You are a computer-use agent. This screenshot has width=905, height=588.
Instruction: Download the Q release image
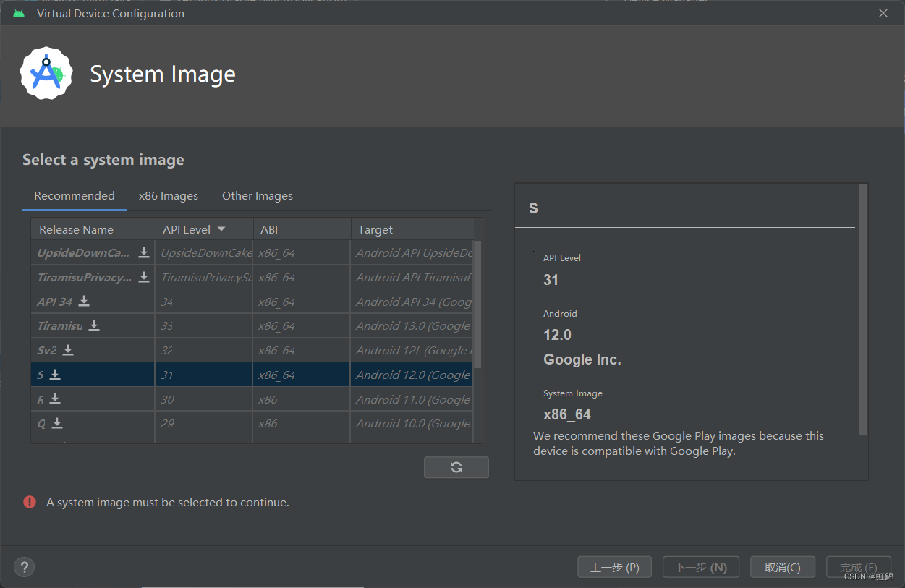click(57, 423)
